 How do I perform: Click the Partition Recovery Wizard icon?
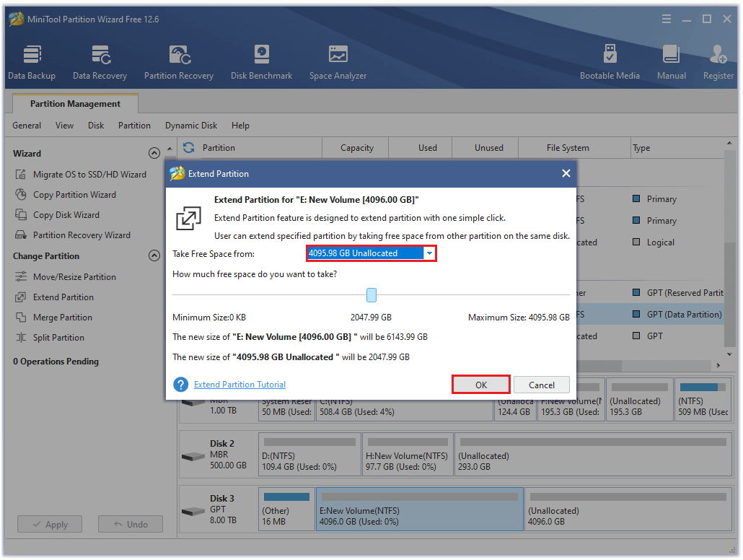(x=20, y=235)
